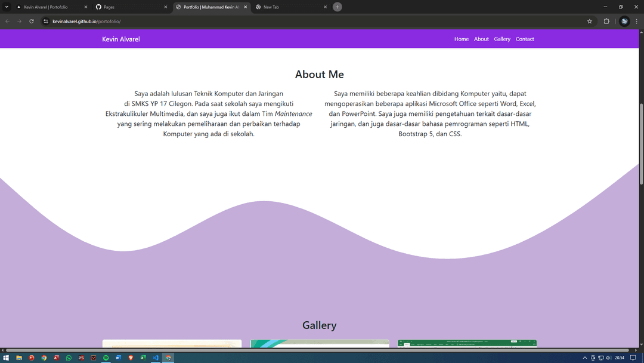Bookmark this page with the star icon
The width and height of the screenshot is (644, 363).
click(x=589, y=21)
